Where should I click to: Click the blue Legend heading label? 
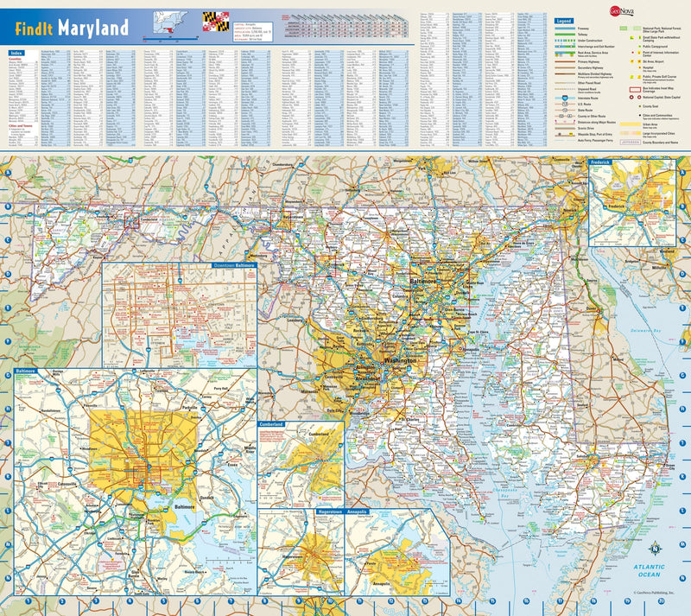[x=564, y=21]
